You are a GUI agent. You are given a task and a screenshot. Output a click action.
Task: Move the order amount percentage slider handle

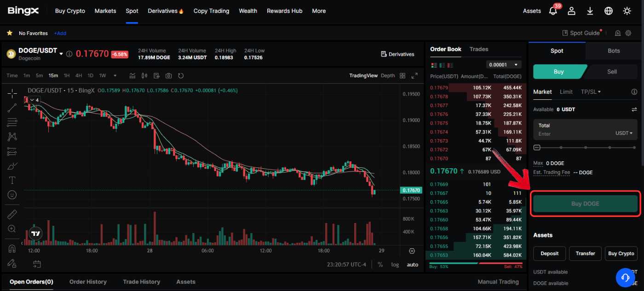(x=537, y=148)
